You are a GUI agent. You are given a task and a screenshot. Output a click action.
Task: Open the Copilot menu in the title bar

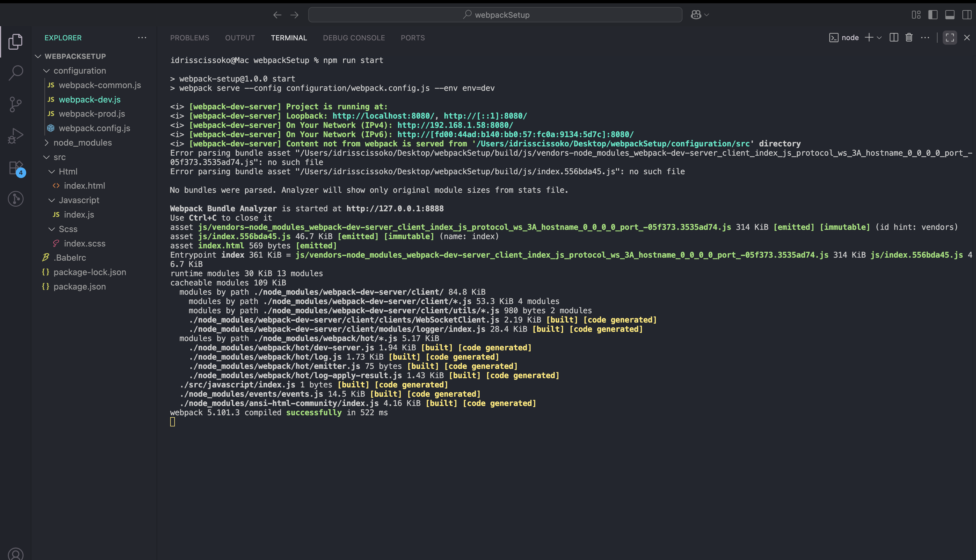(x=699, y=15)
